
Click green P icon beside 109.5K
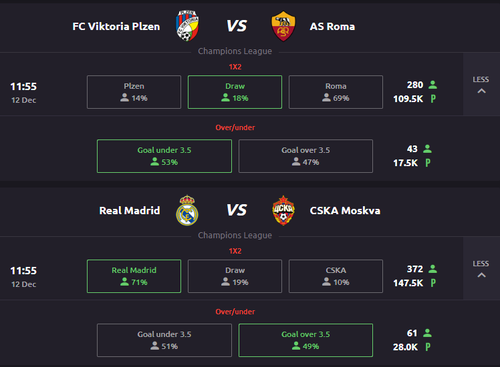(x=433, y=99)
